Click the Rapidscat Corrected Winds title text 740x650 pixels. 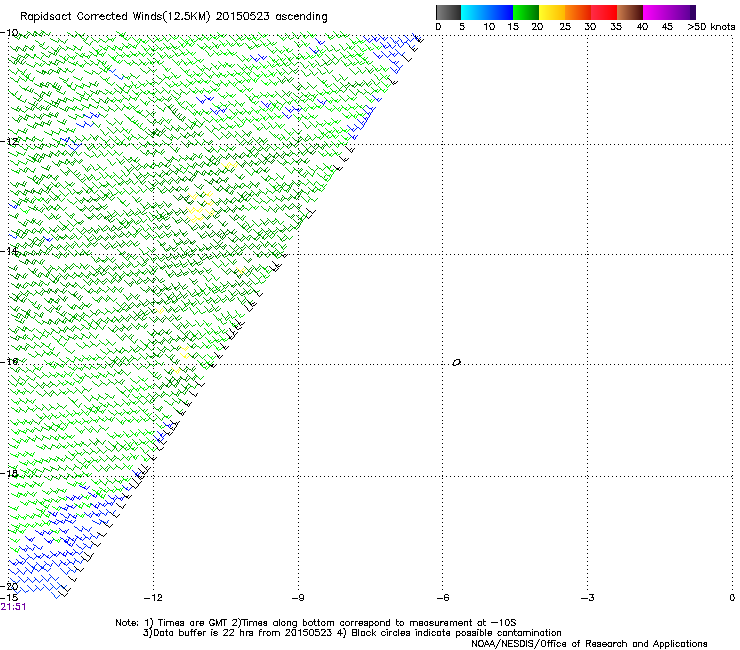tap(174, 17)
